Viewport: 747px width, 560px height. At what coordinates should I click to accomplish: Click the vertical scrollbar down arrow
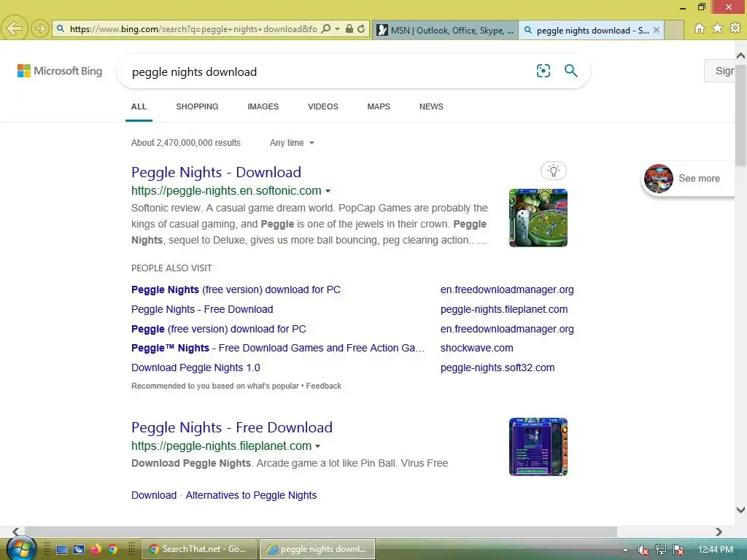click(x=741, y=510)
